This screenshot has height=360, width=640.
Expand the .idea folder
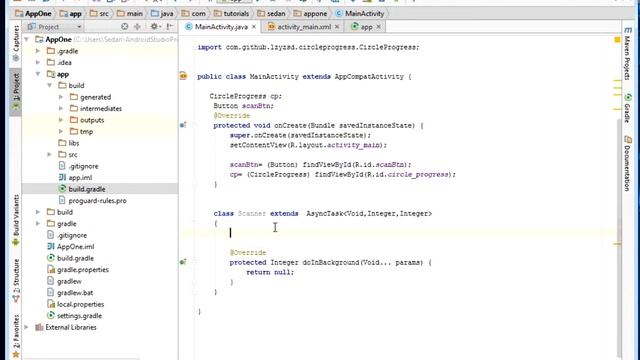38,62
